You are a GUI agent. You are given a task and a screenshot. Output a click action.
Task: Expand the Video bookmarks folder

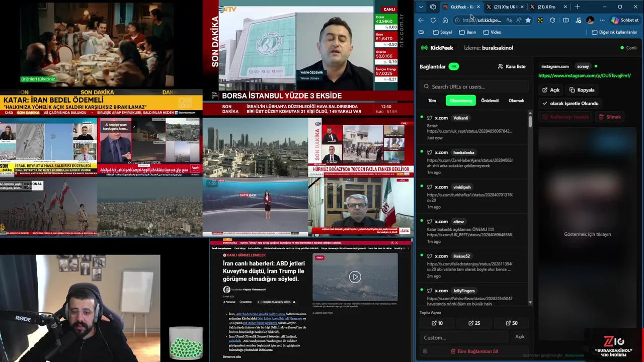coord(492,32)
